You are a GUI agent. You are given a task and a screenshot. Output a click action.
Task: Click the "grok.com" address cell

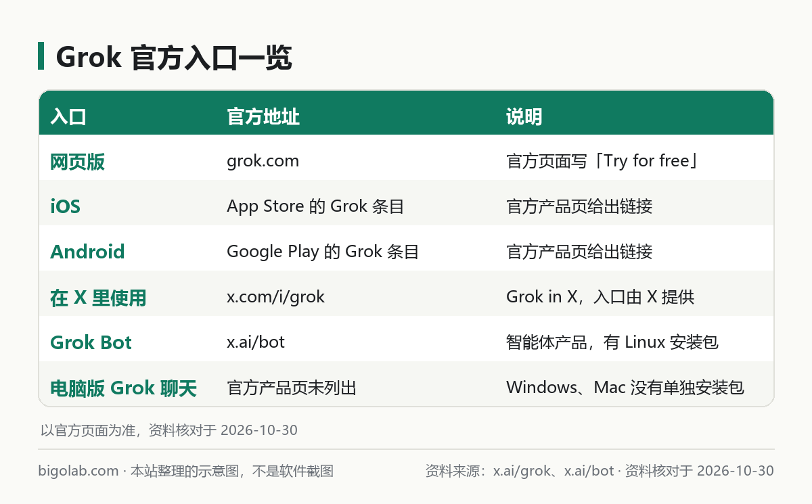point(263,161)
